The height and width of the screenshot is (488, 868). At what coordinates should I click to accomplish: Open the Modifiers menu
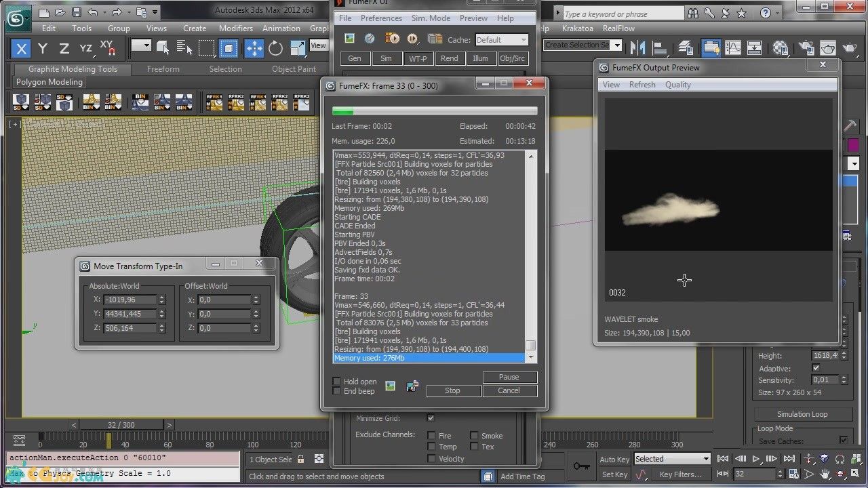pyautogui.click(x=236, y=28)
